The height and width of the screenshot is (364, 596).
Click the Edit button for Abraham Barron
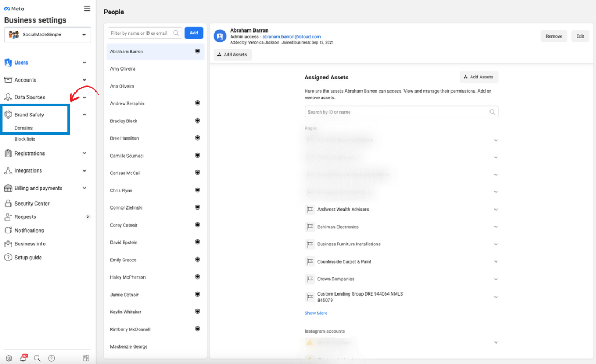click(x=580, y=36)
